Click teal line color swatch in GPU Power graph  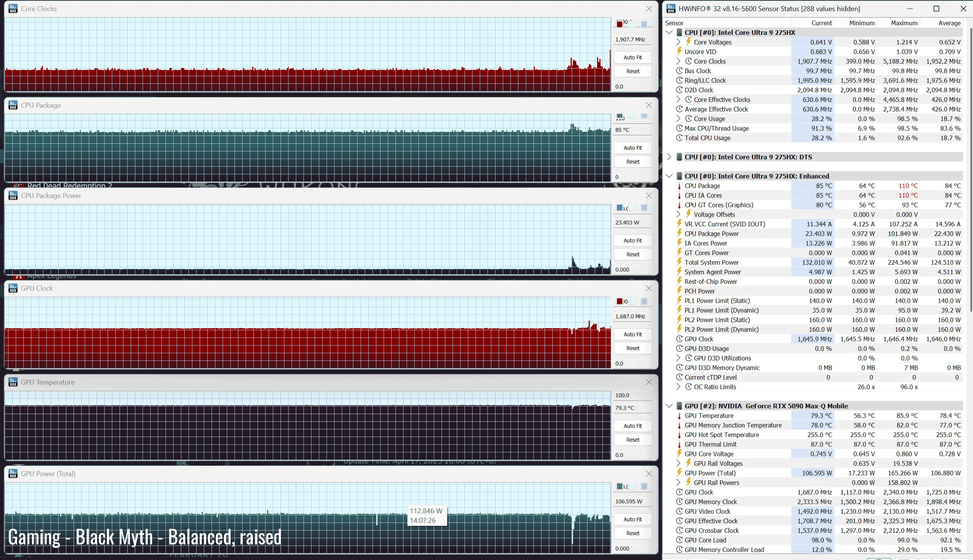point(619,486)
